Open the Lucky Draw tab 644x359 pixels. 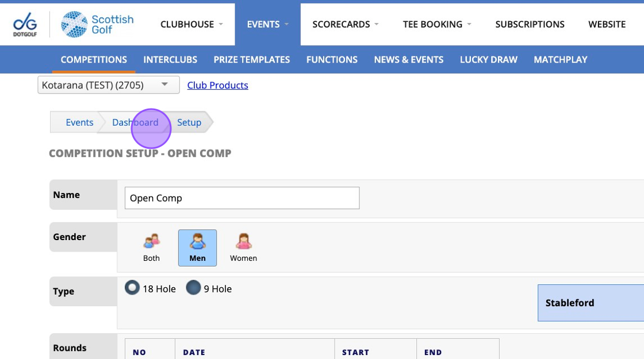(x=489, y=60)
